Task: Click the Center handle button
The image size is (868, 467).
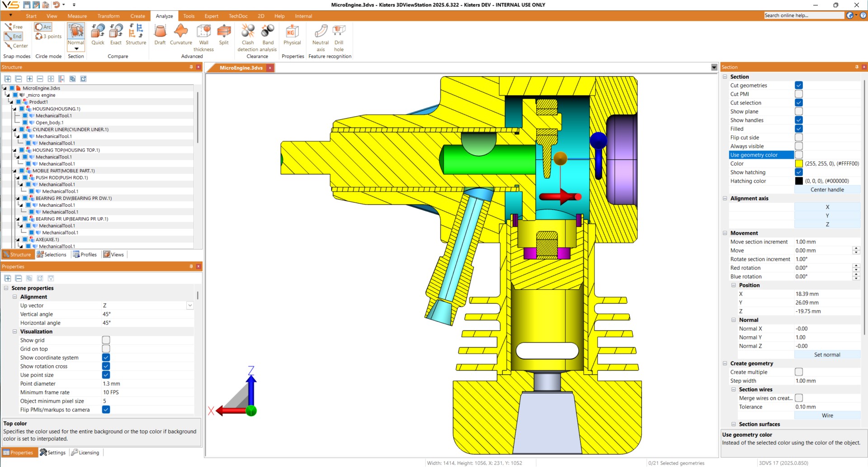Action: click(x=827, y=190)
